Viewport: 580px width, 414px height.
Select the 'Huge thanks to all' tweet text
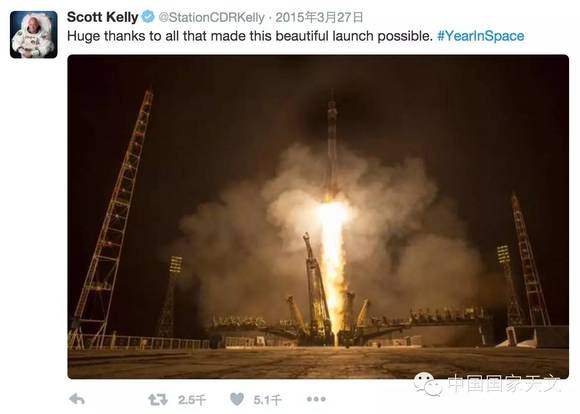click(x=250, y=36)
